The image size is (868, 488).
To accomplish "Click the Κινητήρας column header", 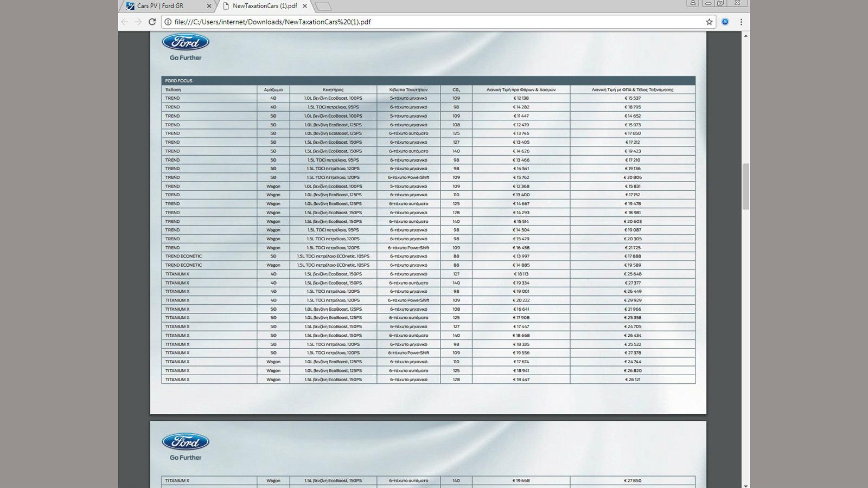I will (x=333, y=89).
